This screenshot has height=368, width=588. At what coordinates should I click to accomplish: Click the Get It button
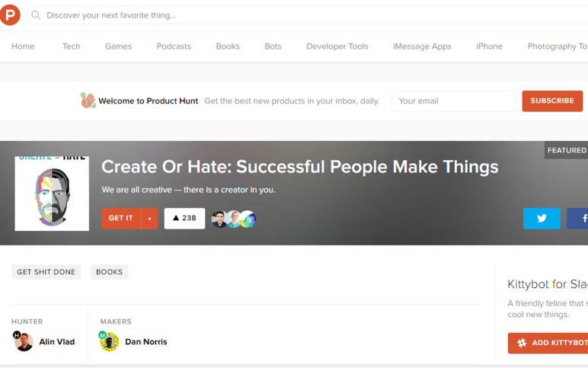click(x=121, y=219)
